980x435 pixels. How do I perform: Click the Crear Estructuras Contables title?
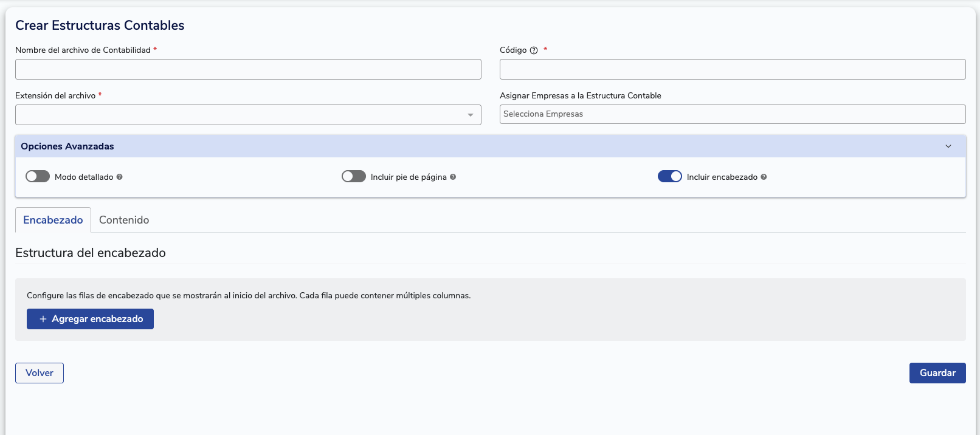100,26
